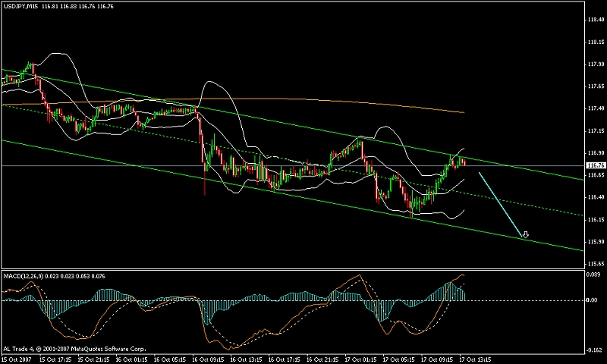Click the grey horizontal current price line
The image size is (607, 364).
531,165
